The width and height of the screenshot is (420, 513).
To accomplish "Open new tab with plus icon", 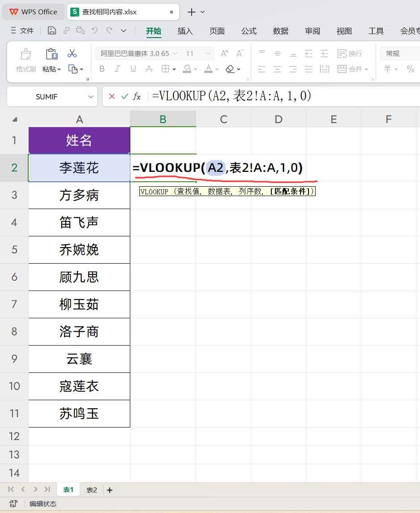I will (x=192, y=12).
